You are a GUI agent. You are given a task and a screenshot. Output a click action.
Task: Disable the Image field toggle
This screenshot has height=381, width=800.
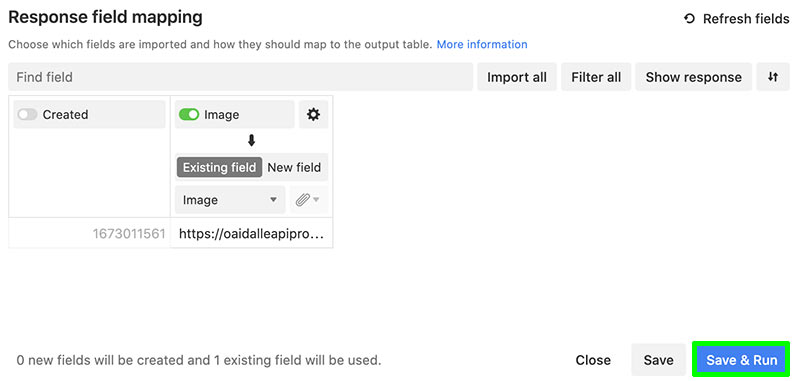pos(189,115)
